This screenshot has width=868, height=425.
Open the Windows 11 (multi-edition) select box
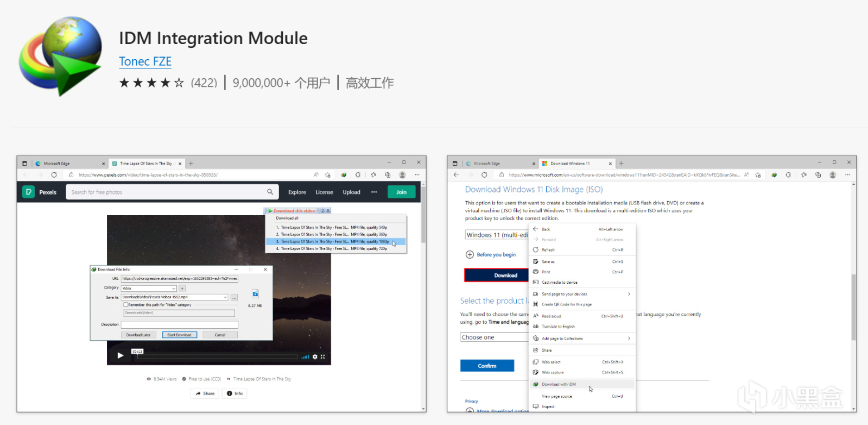click(x=497, y=235)
